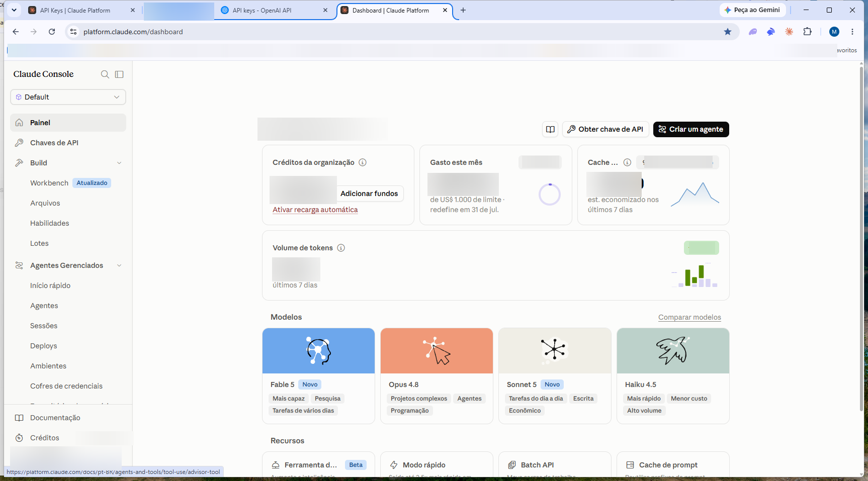The height and width of the screenshot is (481, 868).
Task: Open Ambientes in the sidebar
Action: click(x=48, y=366)
